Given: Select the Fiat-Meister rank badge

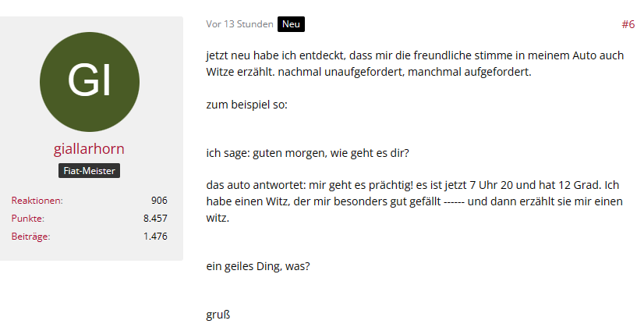Looking at the screenshot, I should 89,171.
